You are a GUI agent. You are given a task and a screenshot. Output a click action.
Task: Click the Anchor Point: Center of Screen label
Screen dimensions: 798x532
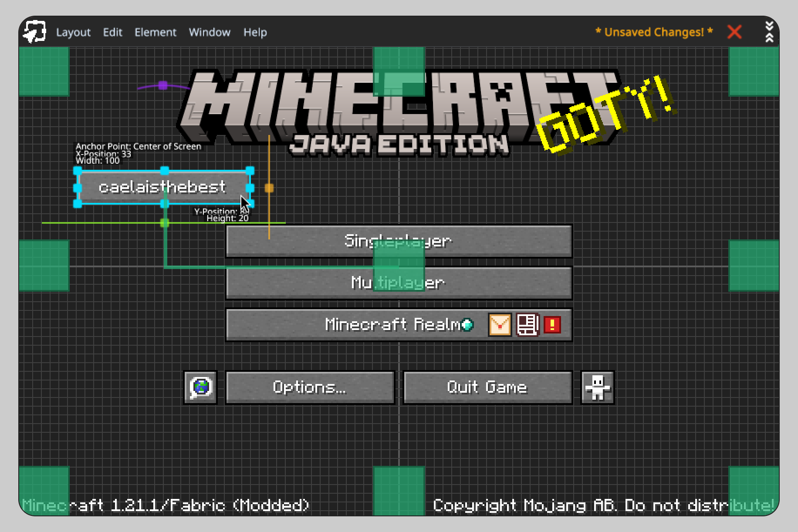[x=139, y=146]
